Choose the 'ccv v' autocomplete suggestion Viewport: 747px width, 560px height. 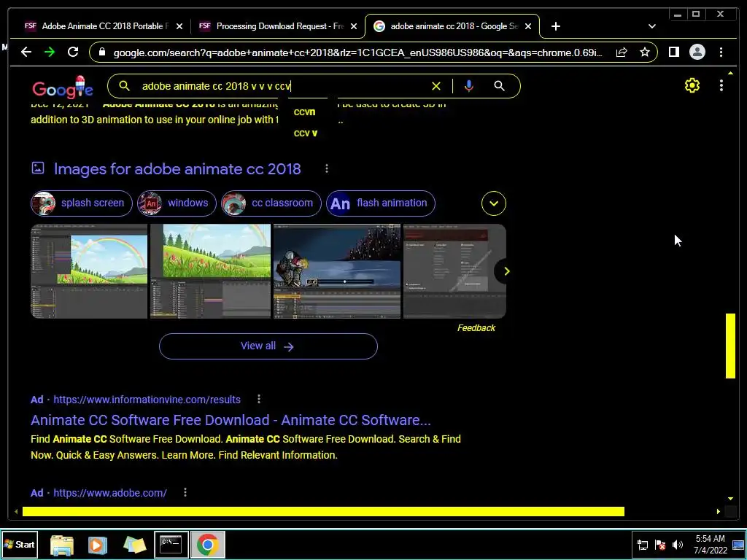tap(306, 133)
